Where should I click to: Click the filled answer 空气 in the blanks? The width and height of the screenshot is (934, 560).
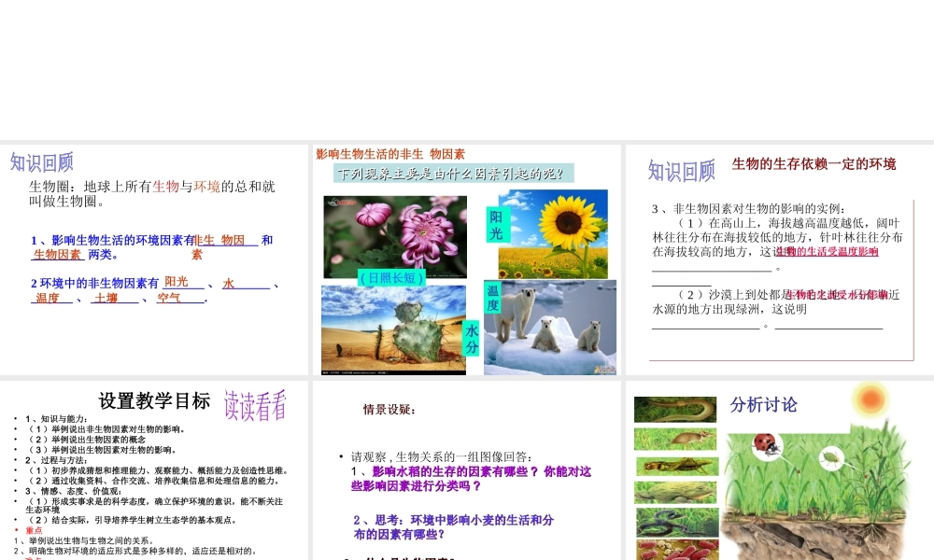click(x=168, y=298)
